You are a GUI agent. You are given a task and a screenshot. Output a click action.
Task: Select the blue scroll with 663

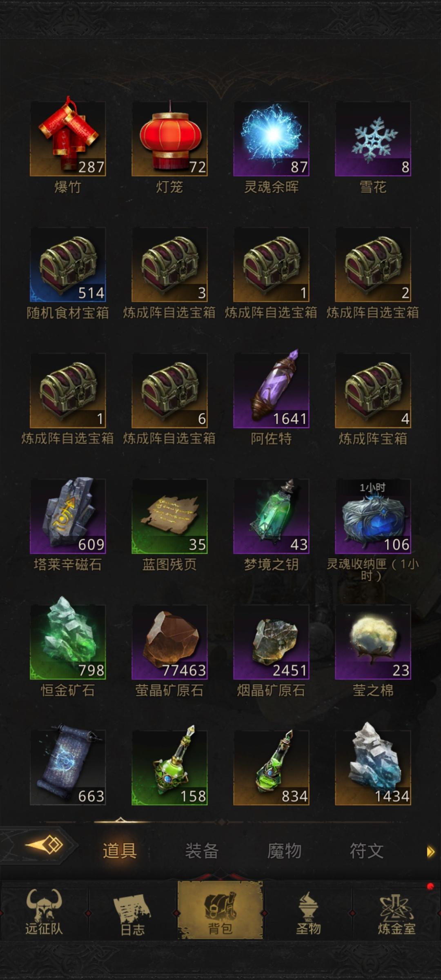[x=68, y=768]
